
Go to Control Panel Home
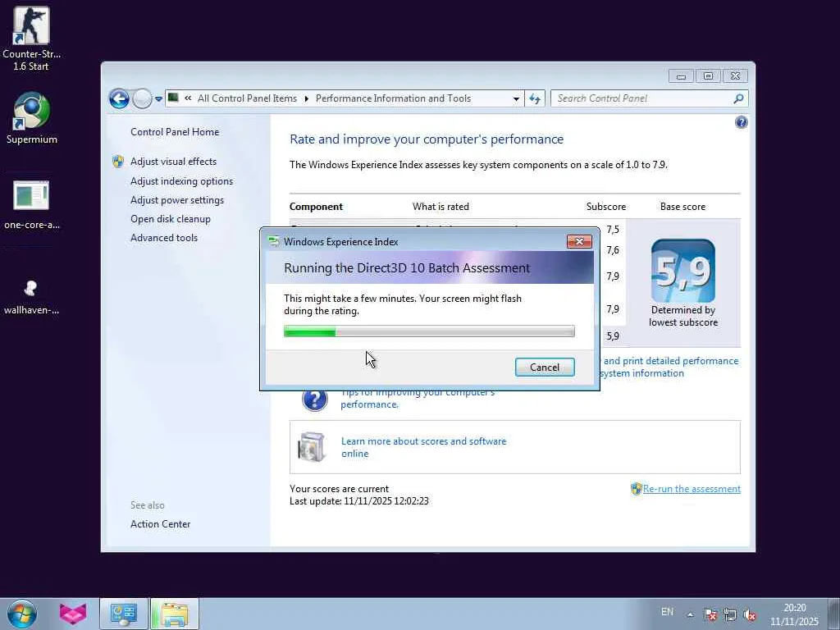point(175,132)
